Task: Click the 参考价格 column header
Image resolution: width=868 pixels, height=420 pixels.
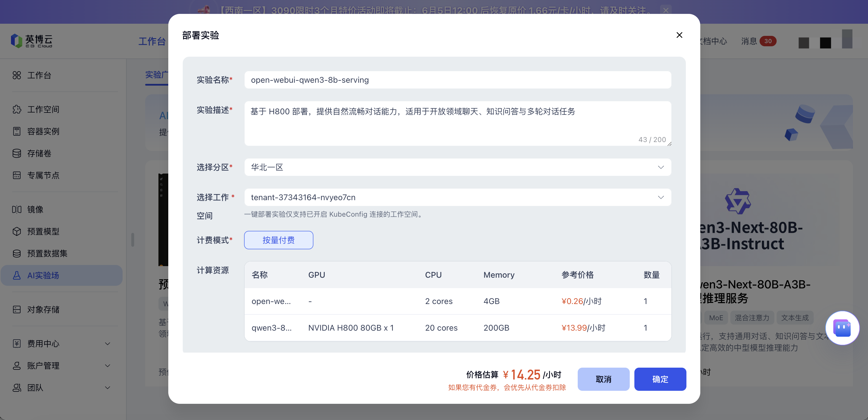Action: (577, 275)
